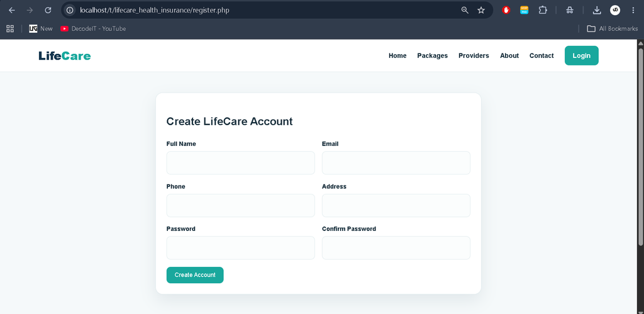Open the Packages nav link

point(433,55)
